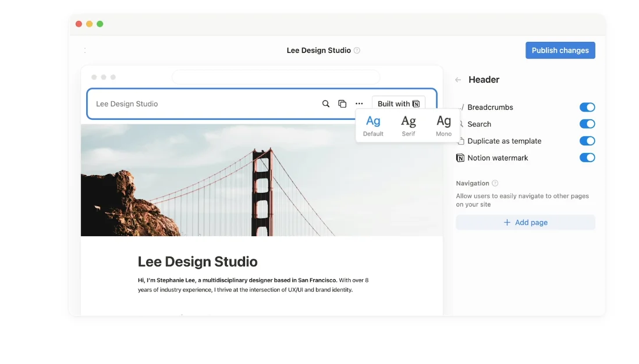Choose the Serif font option
The image size is (639, 364).
coord(409,125)
